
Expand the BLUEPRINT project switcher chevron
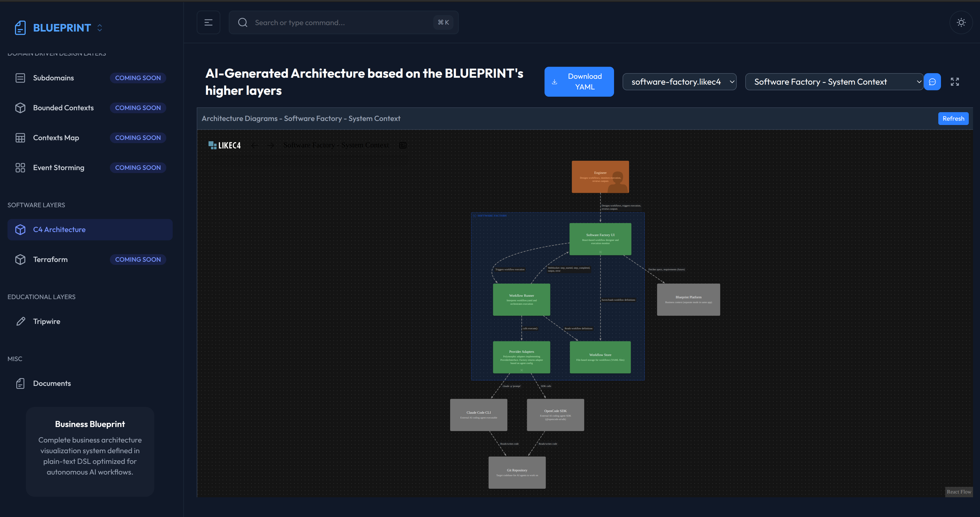coord(100,28)
